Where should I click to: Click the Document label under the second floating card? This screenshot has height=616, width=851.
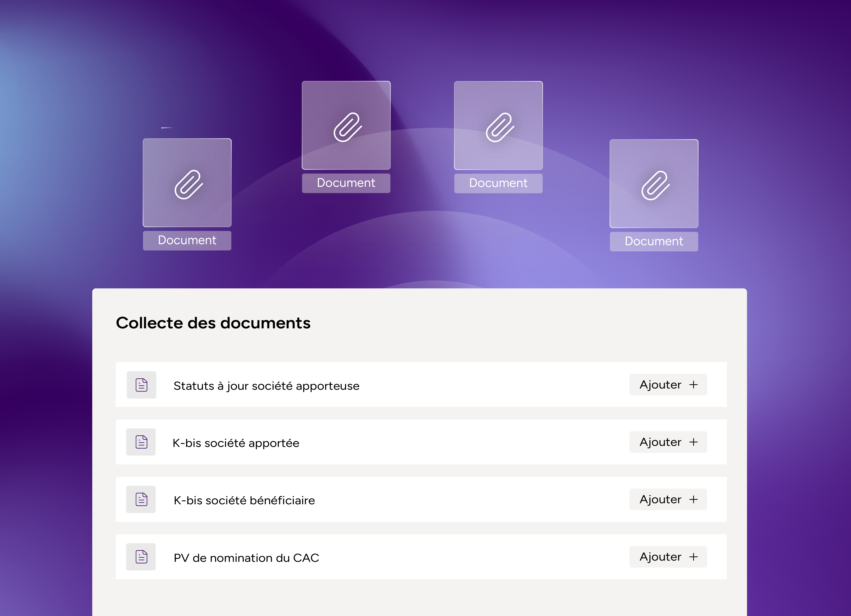pos(346,183)
